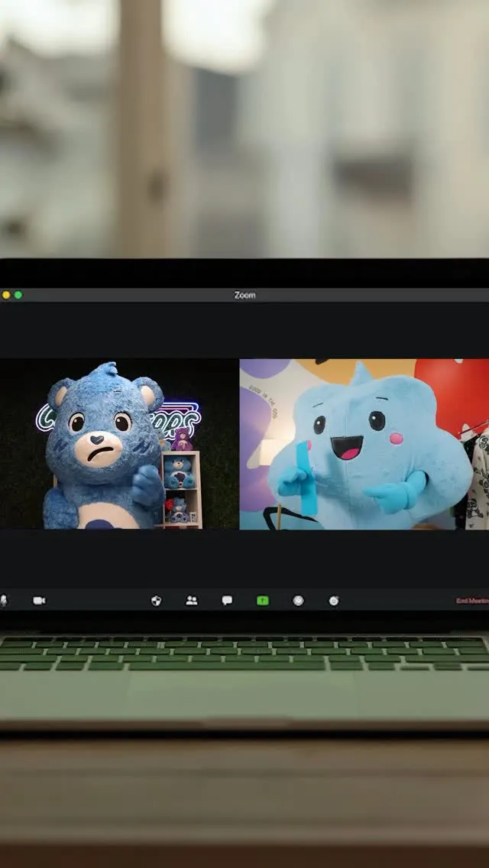Open the Security shield options

156,601
